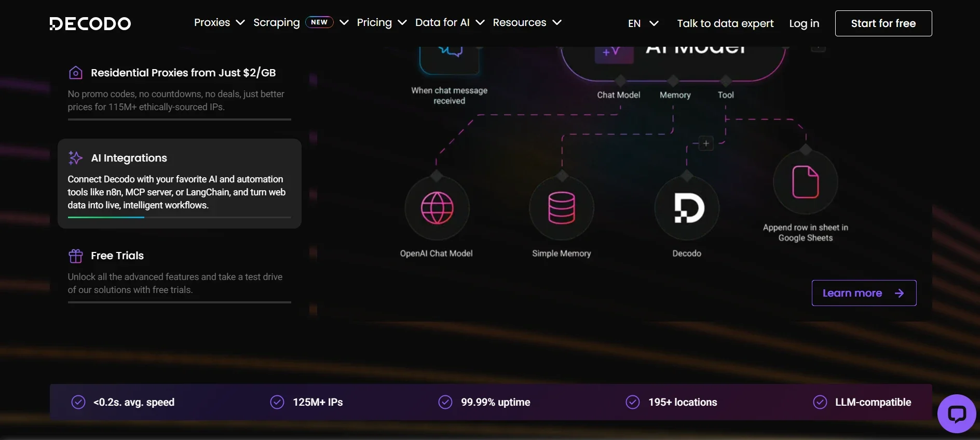Expand the Resources menu chevron
This screenshot has height=440, width=980.
click(557, 22)
